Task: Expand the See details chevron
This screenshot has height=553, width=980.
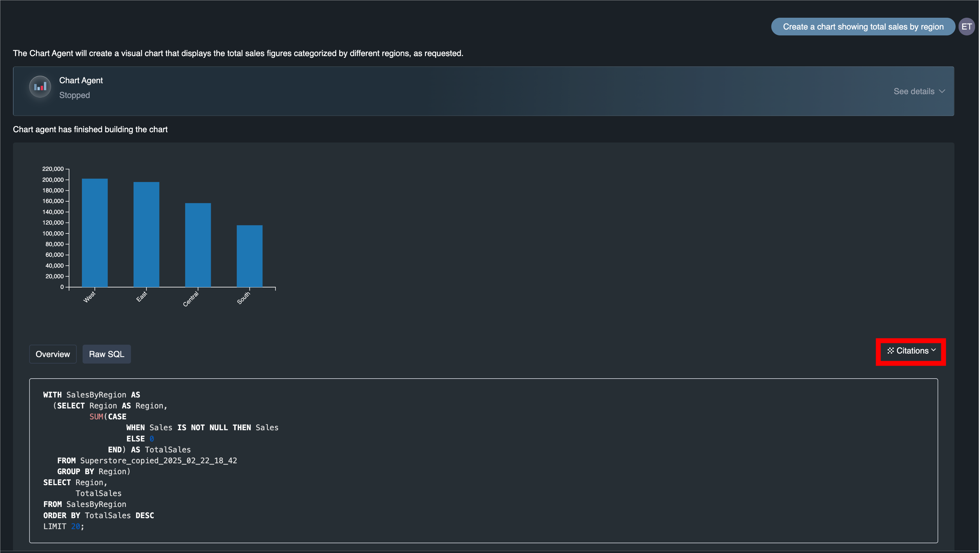Action: tap(942, 91)
